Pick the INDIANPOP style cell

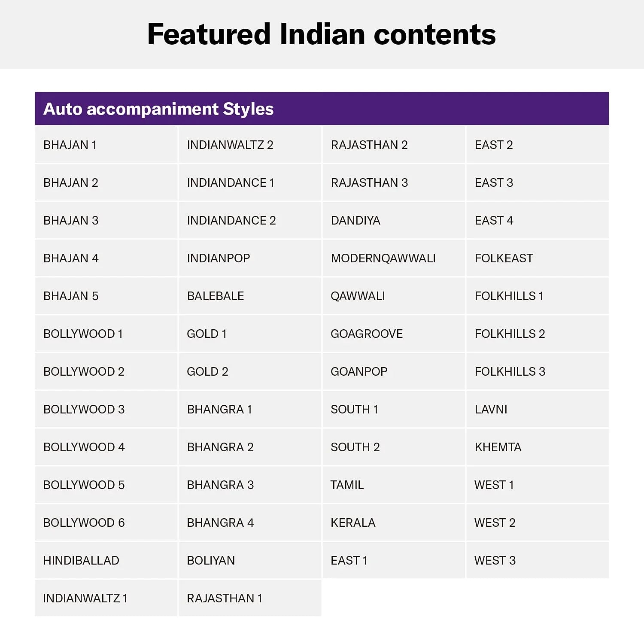click(x=218, y=258)
